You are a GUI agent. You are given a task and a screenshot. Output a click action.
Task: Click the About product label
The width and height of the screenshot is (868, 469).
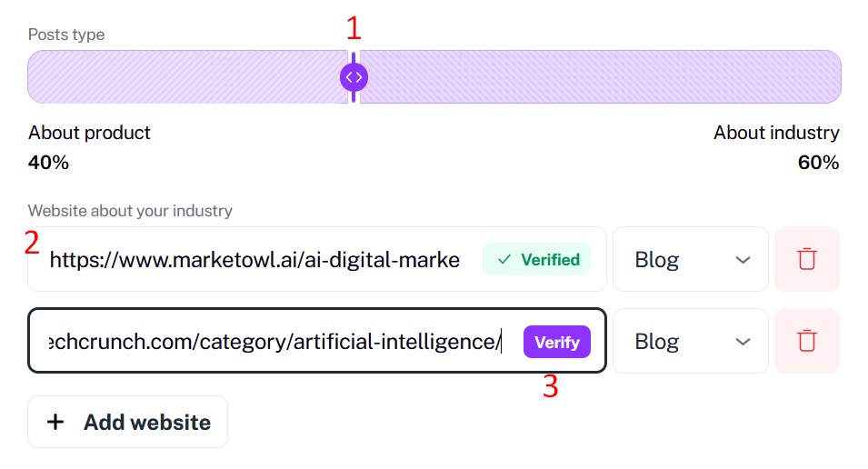pyautogui.click(x=89, y=133)
